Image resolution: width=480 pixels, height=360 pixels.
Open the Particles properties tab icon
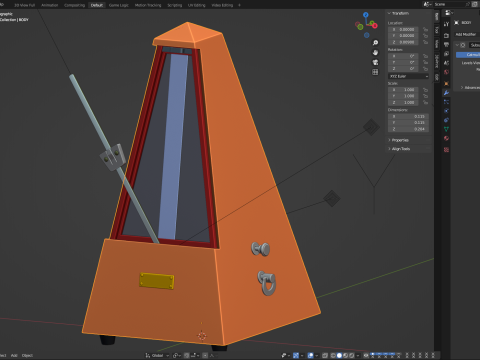point(446,102)
